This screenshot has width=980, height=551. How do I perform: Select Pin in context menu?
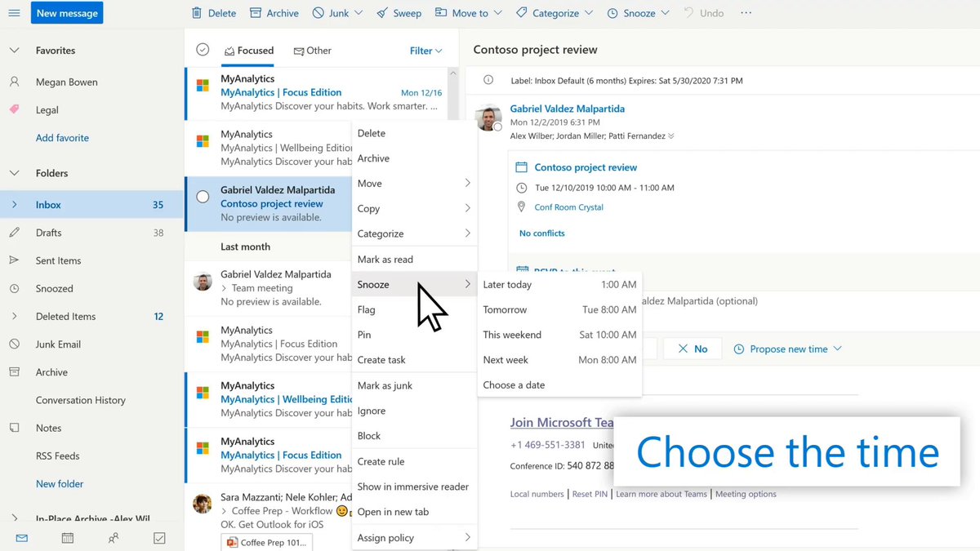pos(414,335)
